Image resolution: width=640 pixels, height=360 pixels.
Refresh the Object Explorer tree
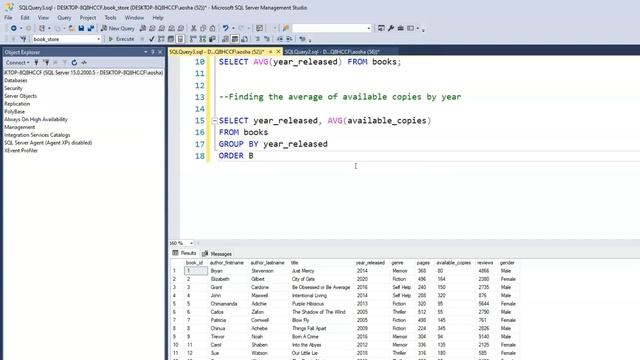tap(74, 62)
